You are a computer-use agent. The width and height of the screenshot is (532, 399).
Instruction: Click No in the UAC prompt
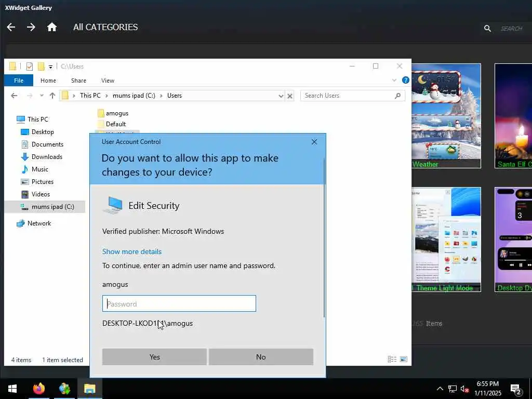pyautogui.click(x=261, y=357)
